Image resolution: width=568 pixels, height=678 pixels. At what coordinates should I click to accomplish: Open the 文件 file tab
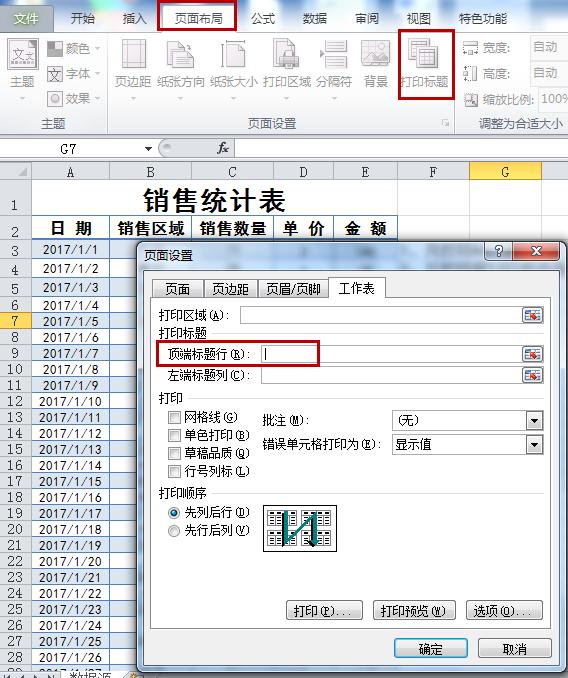click(26, 18)
